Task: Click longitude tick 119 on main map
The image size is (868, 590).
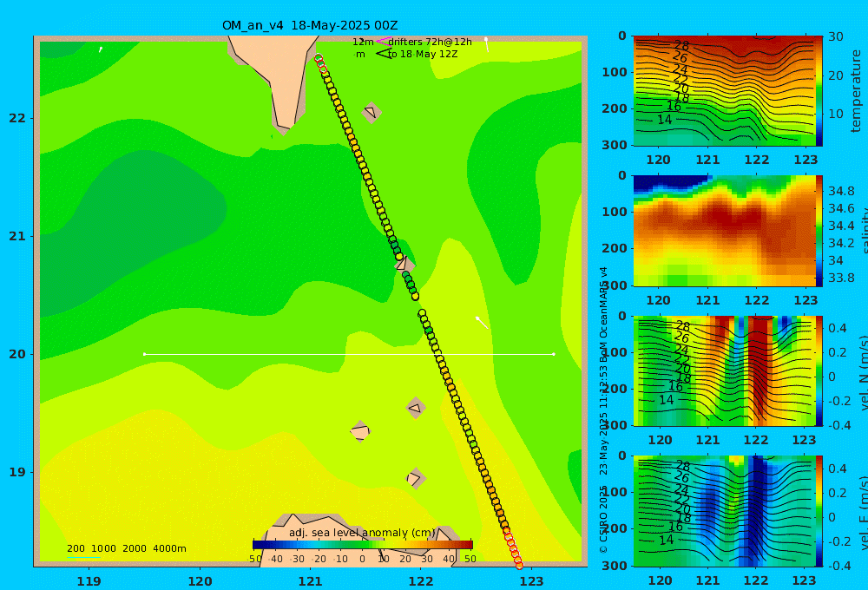Action: coord(89,581)
